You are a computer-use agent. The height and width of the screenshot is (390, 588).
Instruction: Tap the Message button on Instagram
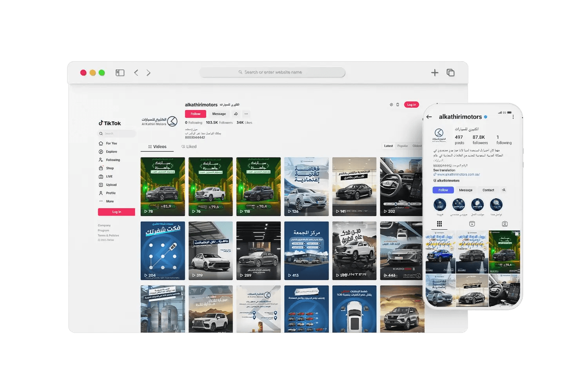click(x=466, y=190)
